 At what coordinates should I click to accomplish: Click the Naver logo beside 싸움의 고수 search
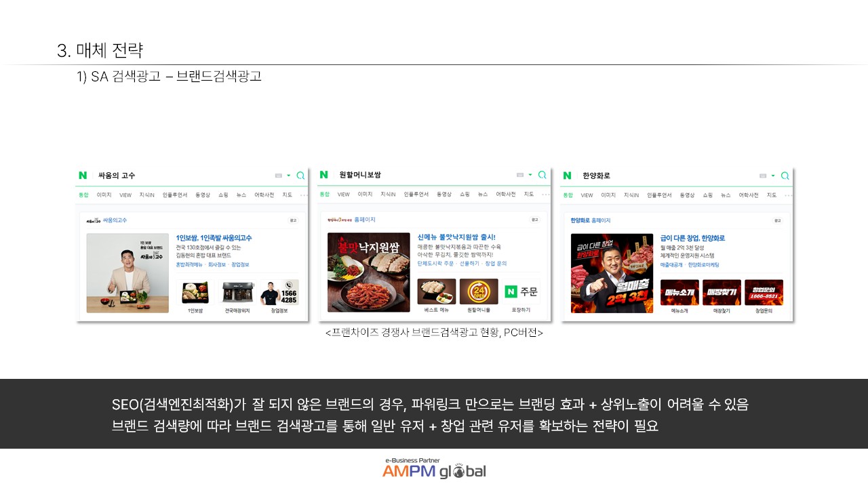[83, 176]
